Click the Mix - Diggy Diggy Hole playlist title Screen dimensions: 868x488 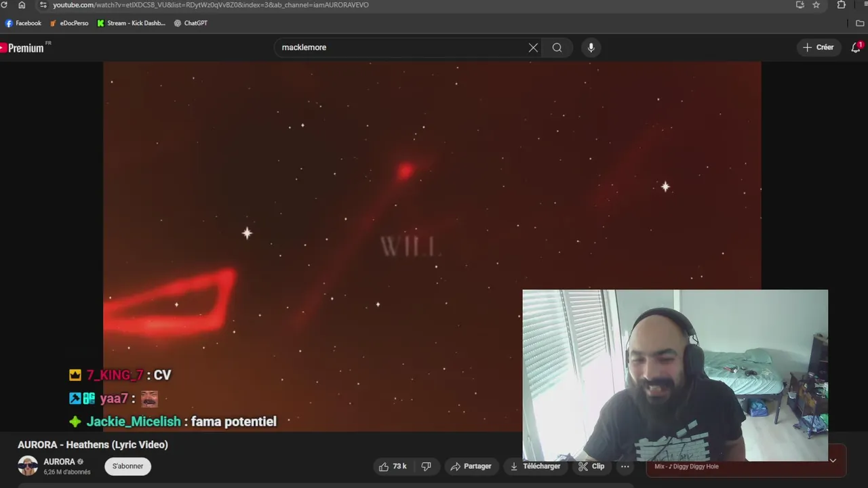point(686,466)
